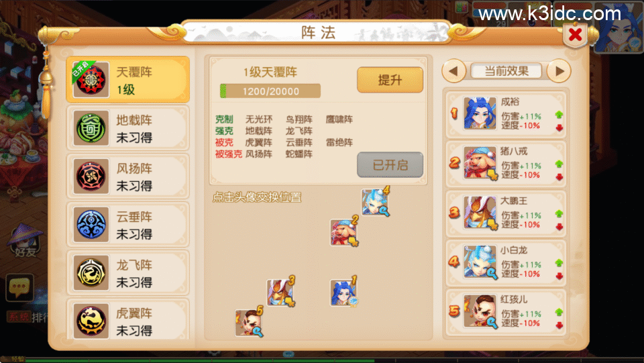Click 红孩儿 avatar numbered 5 on grid
Image resolution: width=644 pixels, height=363 pixels.
coord(249,322)
